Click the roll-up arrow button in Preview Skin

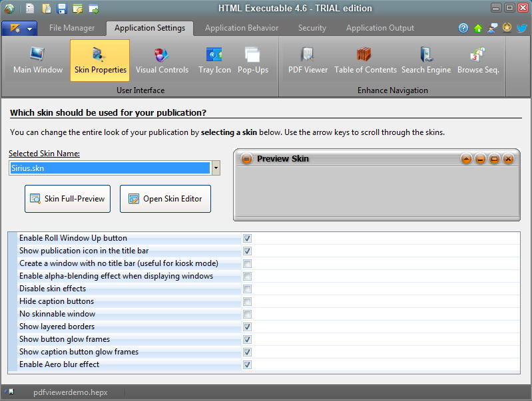tap(467, 159)
